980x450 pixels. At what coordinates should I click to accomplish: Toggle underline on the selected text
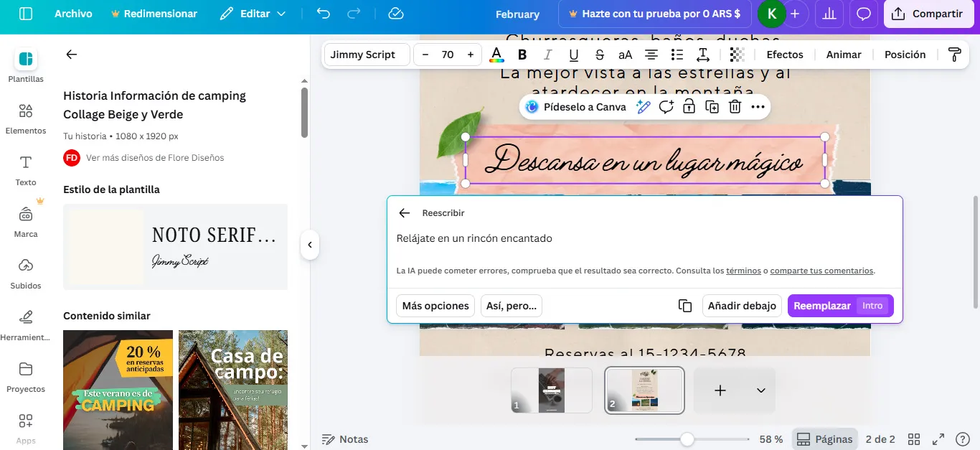click(573, 54)
